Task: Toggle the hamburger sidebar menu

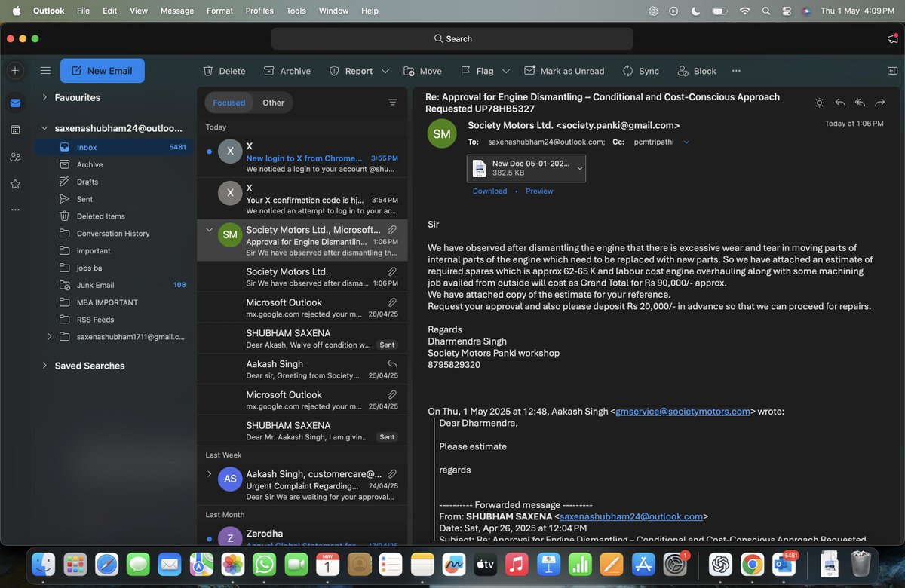Action: (45, 71)
